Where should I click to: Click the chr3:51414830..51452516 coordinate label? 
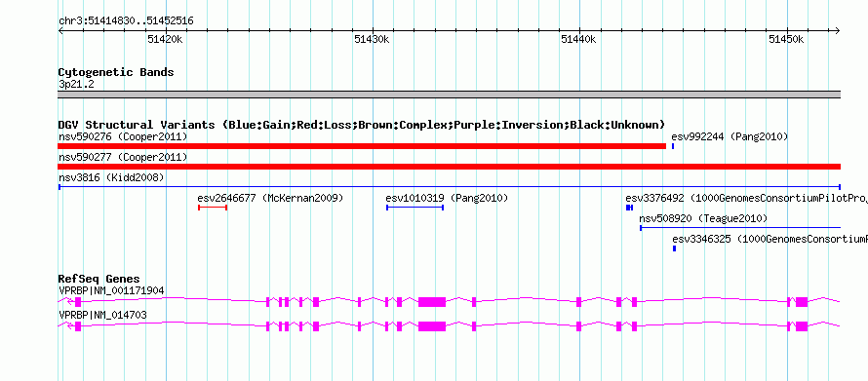pos(126,21)
